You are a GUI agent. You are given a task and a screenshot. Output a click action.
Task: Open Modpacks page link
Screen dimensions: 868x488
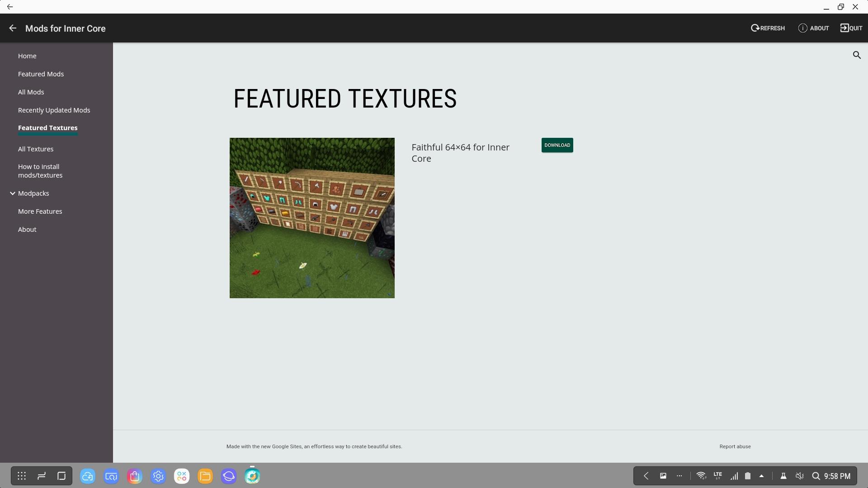33,193
